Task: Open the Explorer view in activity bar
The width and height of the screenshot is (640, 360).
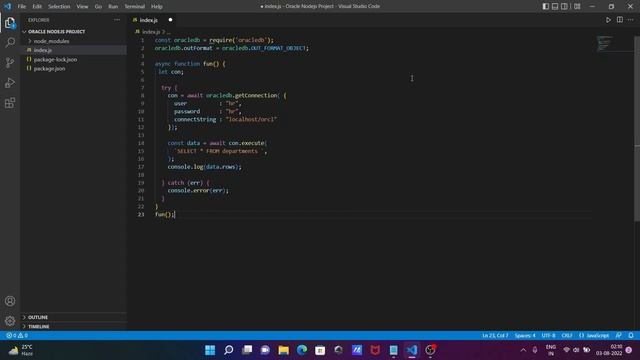Action: coord(10,23)
